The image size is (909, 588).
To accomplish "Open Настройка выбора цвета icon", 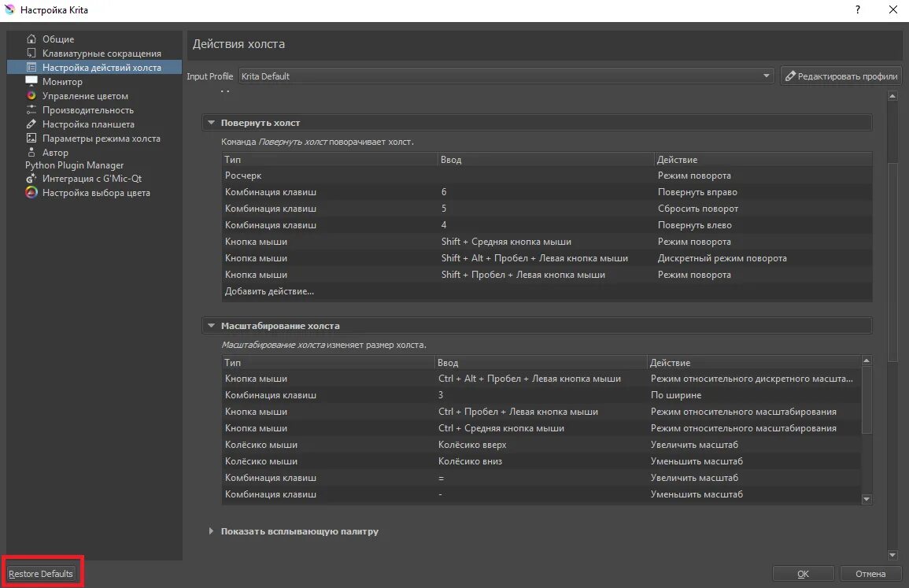I will click(31, 193).
